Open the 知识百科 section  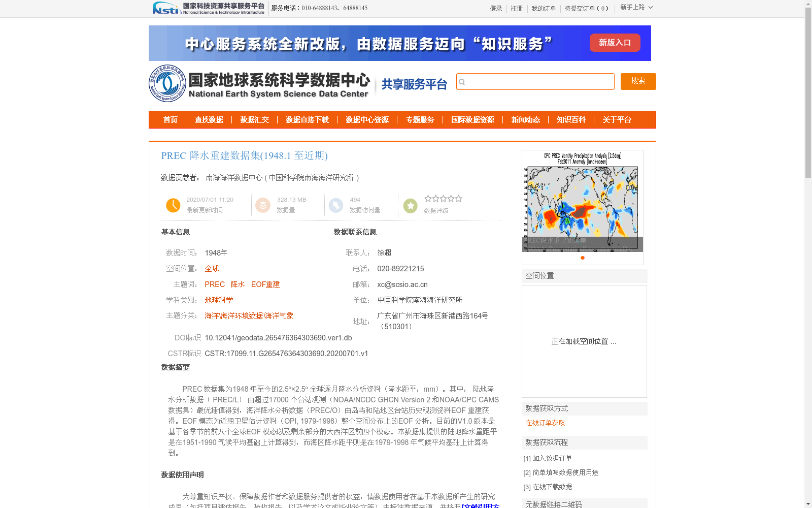tap(571, 119)
